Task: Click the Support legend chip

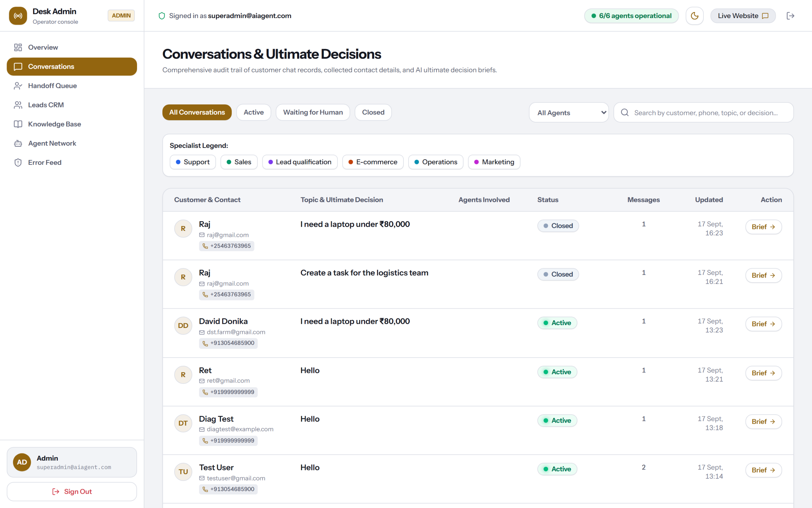Action: pyautogui.click(x=193, y=162)
